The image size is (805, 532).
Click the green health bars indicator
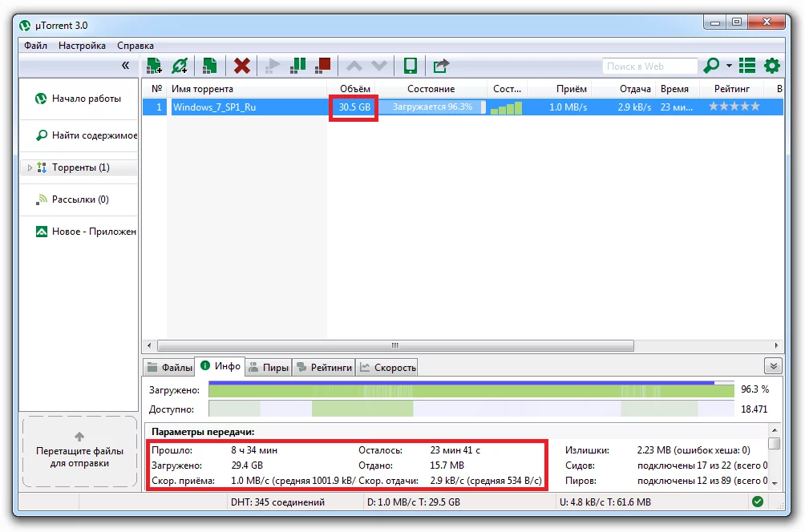point(506,107)
